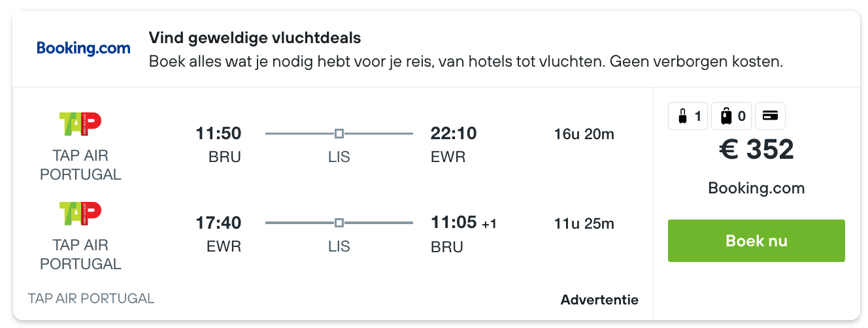Select the 11:50 departure time from BRU
The image size is (868, 328).
(218, 134)
